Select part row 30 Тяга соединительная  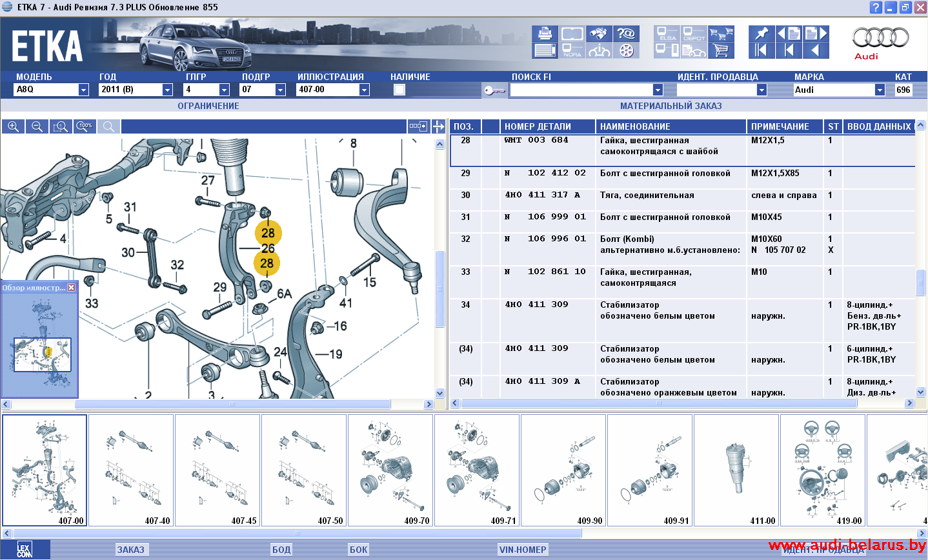click(x=647, y=195)
